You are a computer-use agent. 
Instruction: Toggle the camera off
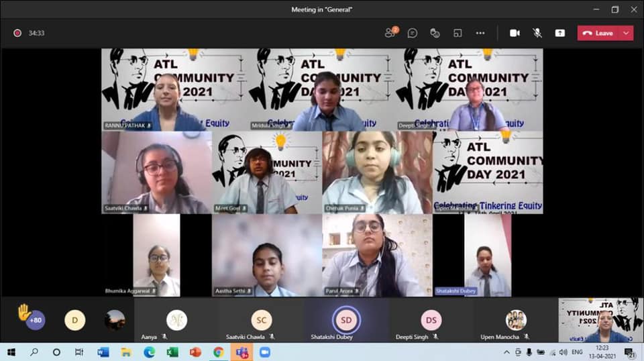[x=515, y=33]
